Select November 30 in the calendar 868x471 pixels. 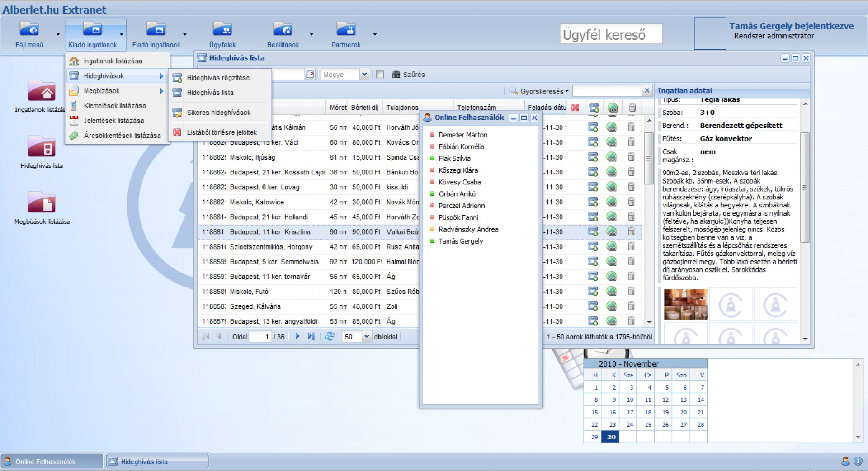click(x=611, y=437)
